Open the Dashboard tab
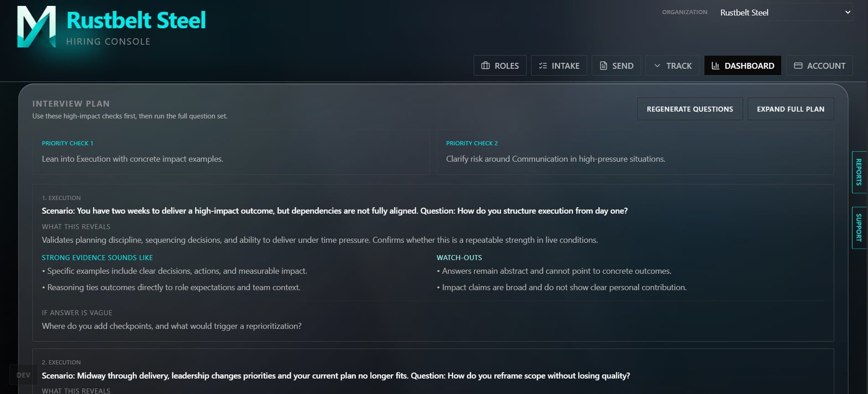Viewport: 868px width, 394px height. (743, 66)
